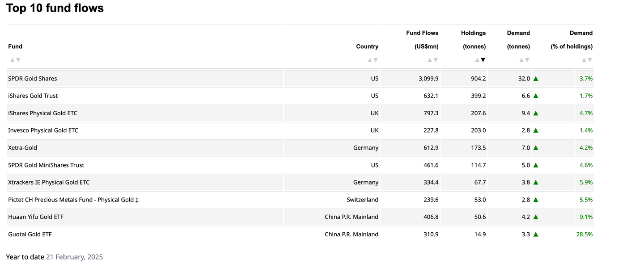
Task: Sort Fund Flows column ascending arrow
Action: click(x=430, y=60)
